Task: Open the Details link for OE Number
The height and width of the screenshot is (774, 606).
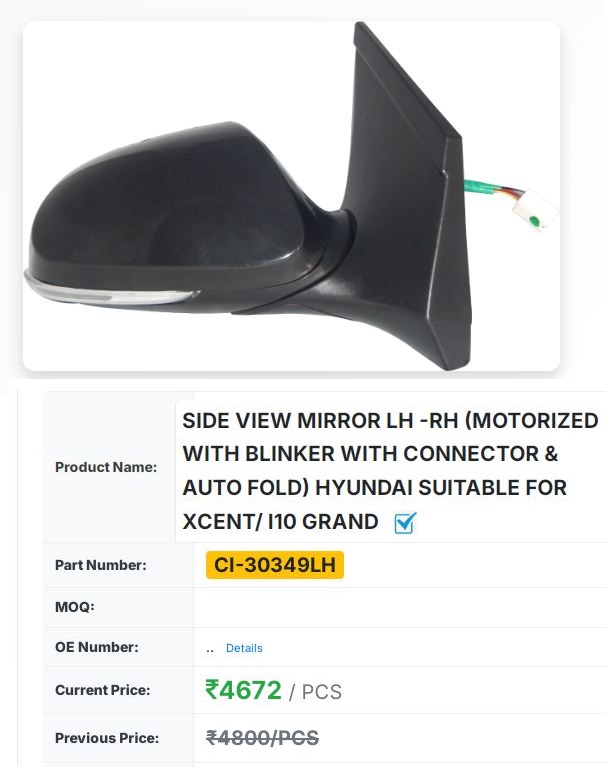Action: pos(244,648)
